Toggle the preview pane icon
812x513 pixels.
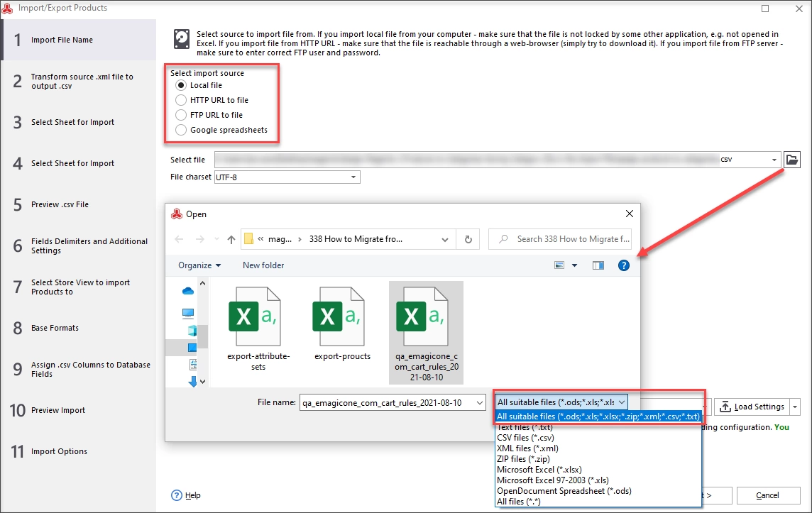coord(598,265)
